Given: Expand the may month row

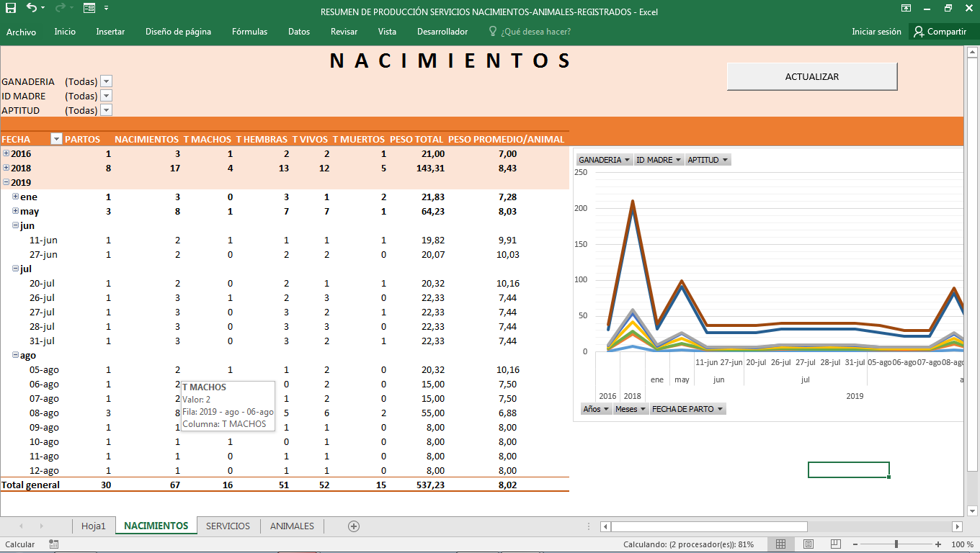Looking at the screenshot, I should (16, 211).
